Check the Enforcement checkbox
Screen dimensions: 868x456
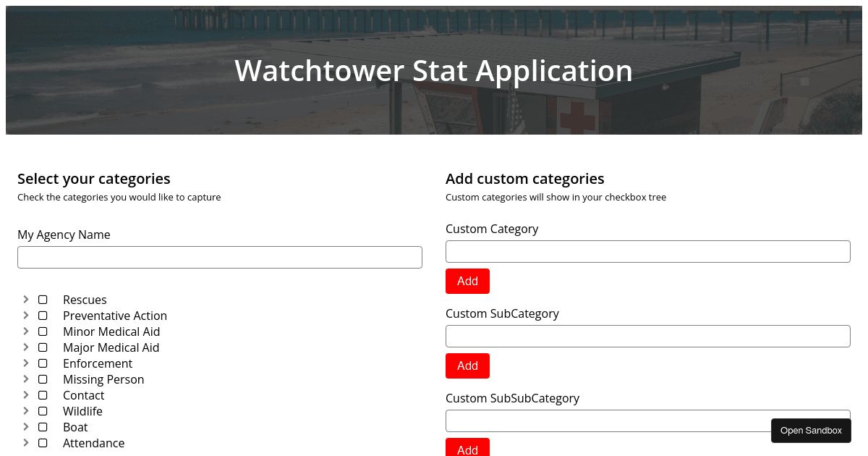(43, 363)
